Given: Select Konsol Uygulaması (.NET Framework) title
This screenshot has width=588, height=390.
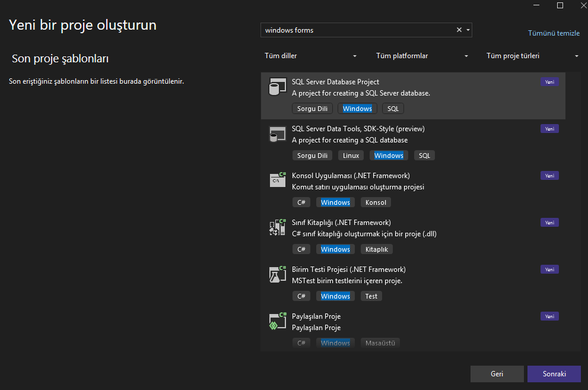Looking at the screenshot, I should [x=351, y=176].
